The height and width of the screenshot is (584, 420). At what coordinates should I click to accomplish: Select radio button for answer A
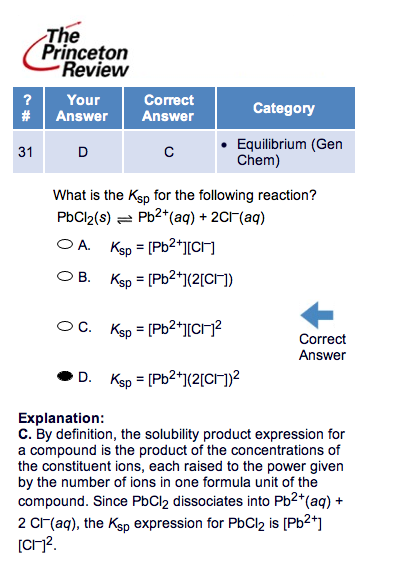[x=65, y=245]
